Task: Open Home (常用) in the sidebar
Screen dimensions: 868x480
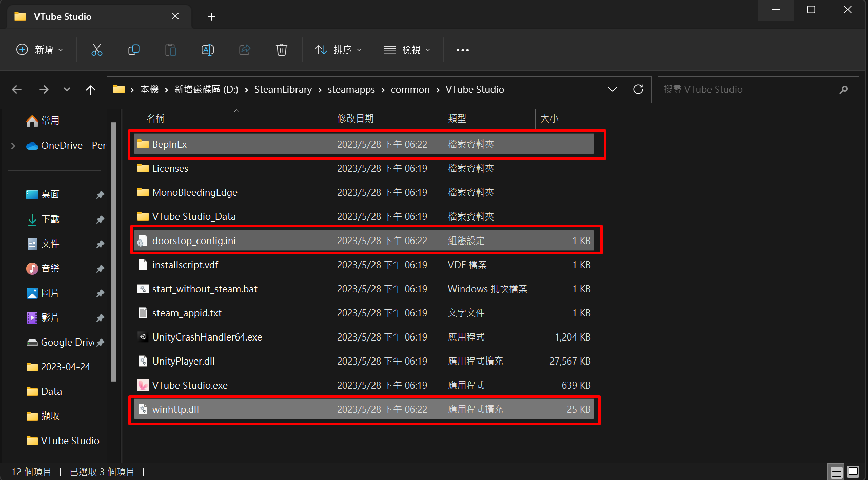Action: [x=44, y=121]
